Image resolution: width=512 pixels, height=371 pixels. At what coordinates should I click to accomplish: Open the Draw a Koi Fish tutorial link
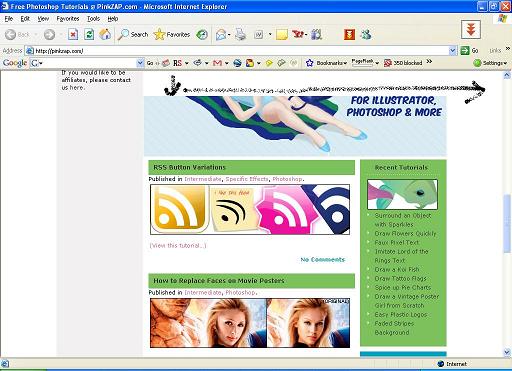(397, 269)
